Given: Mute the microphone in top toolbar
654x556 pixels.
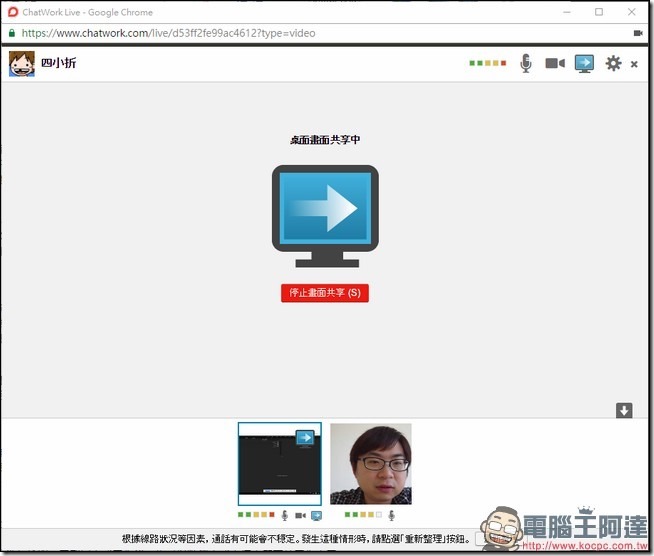Looking at the screenshot, I should [526, 63].
